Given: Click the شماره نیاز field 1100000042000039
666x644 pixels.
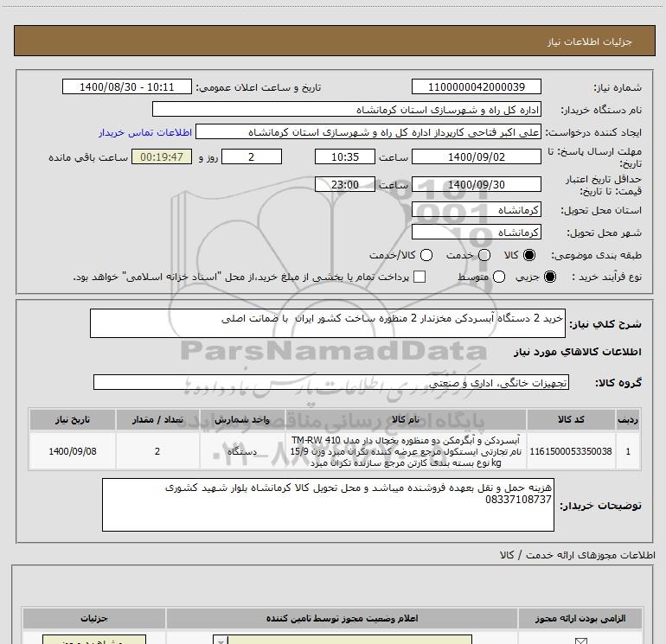Looking at the screenshot, I should point(476,87).
